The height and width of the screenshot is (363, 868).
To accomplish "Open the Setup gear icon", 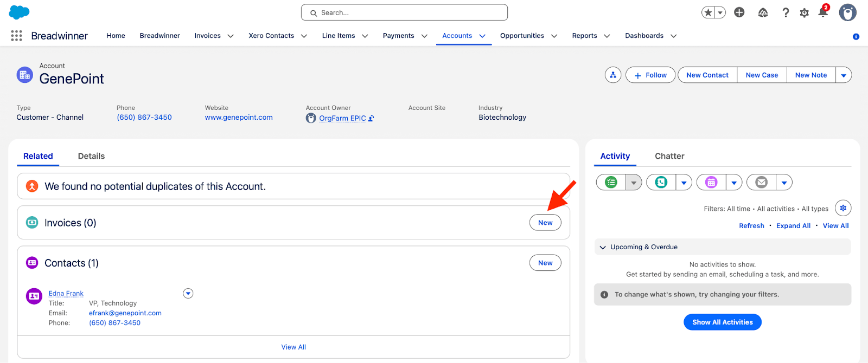I will (805, 12).
